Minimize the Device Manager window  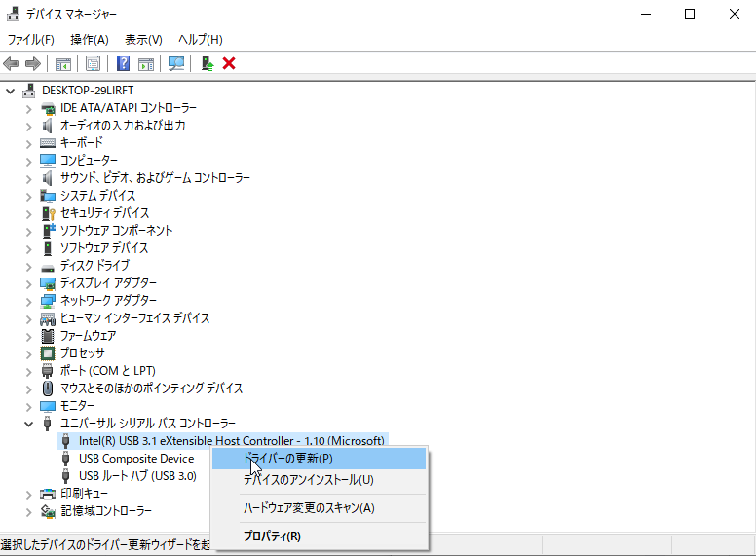[x=646, y=14]
